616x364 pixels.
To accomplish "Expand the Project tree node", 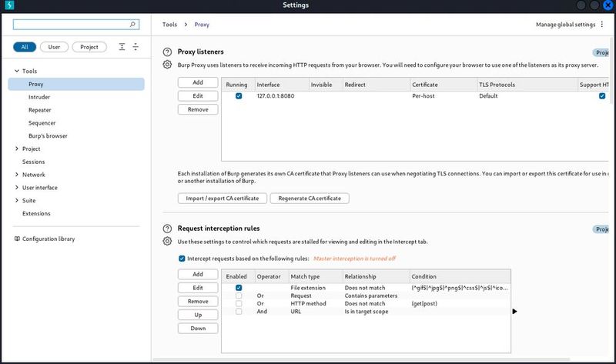I will pyautogui.click(x=17, y=149).
